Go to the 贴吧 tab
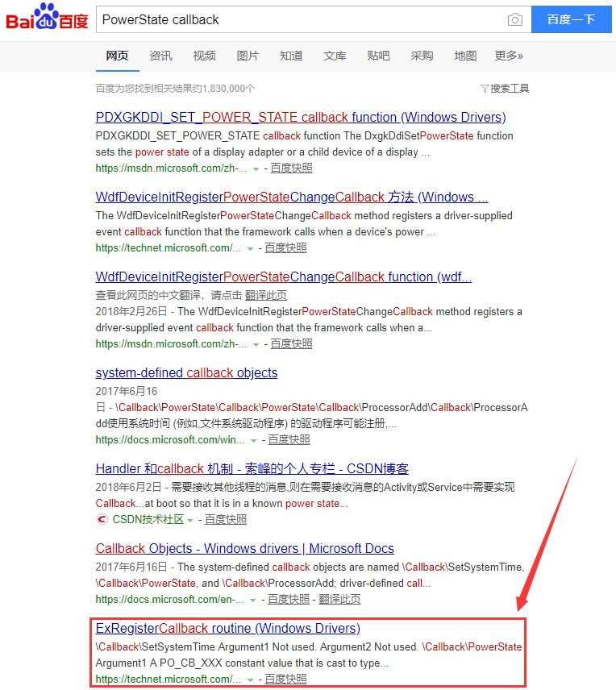 coord(378,56)
